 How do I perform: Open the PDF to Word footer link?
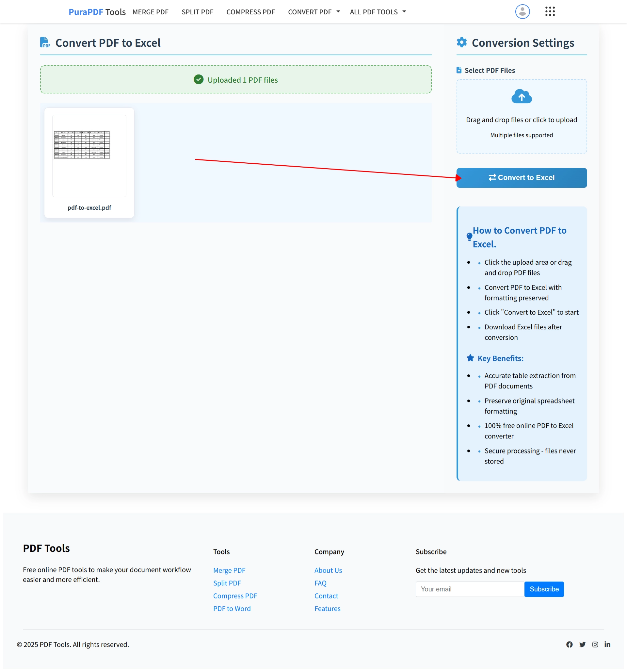232,608
